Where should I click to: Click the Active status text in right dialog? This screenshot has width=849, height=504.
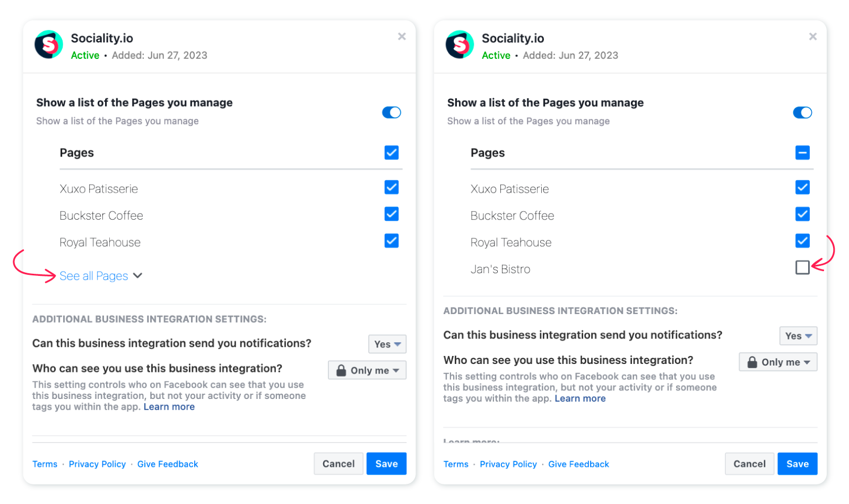(496, 55)
